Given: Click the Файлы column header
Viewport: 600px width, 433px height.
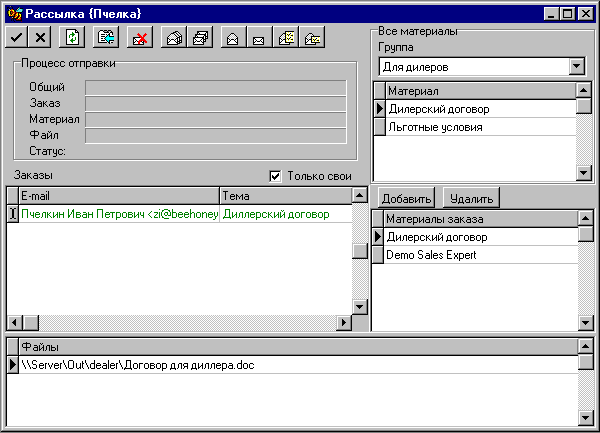Looking at the screenshot, I should point(298,347).
